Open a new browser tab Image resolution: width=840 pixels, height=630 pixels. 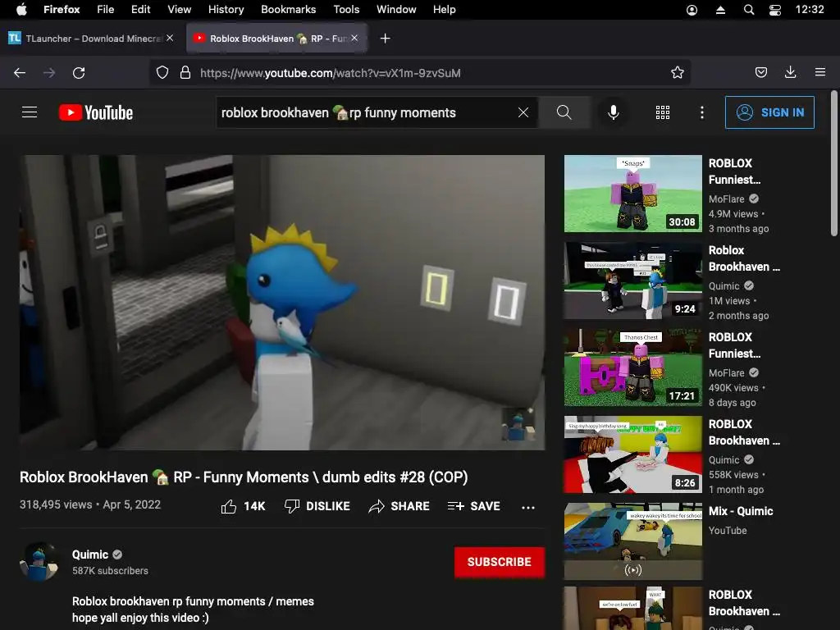coord(385,38)
